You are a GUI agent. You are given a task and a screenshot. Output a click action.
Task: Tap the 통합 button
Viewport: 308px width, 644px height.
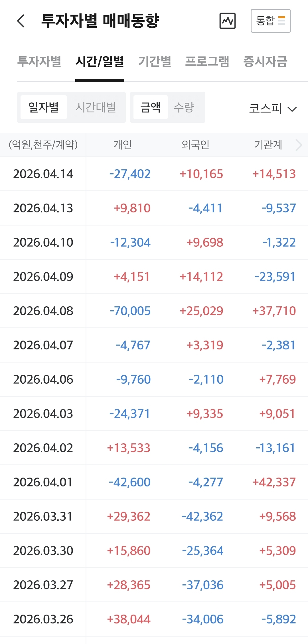270,21
